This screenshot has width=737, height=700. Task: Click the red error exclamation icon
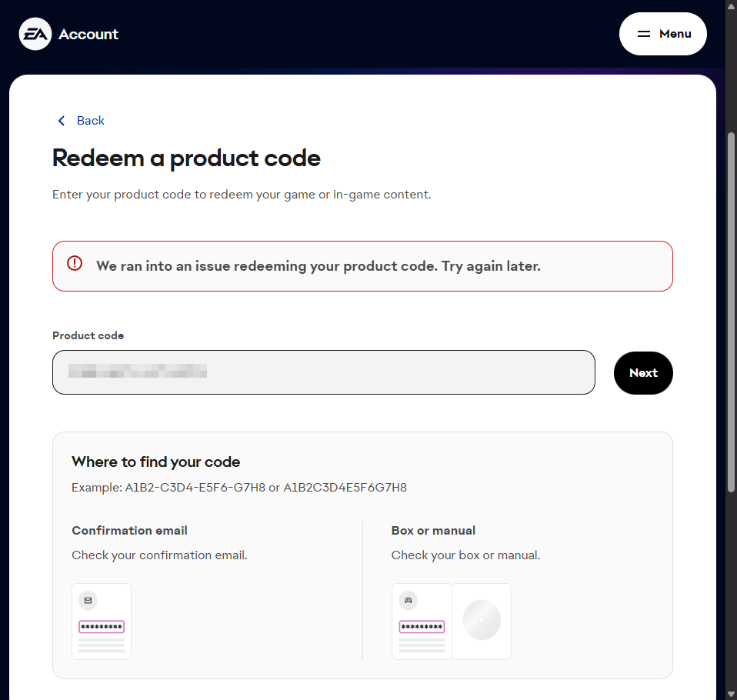(75, 263)
